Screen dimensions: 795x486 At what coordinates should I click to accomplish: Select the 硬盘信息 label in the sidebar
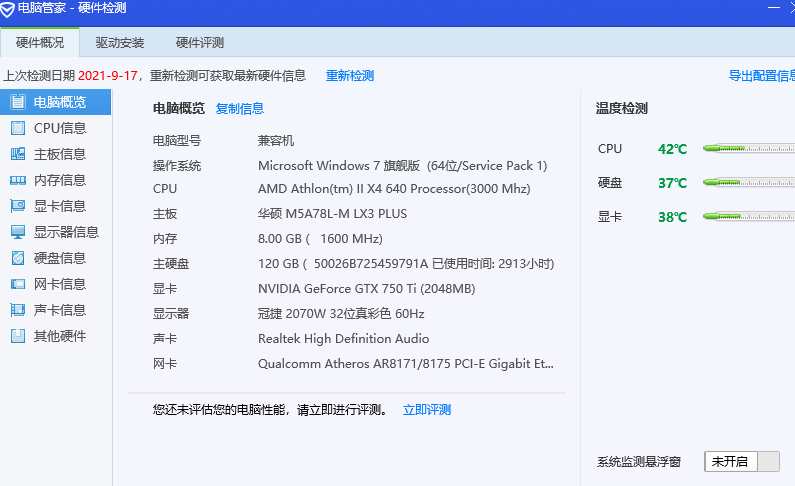click(x=60, y=258)
